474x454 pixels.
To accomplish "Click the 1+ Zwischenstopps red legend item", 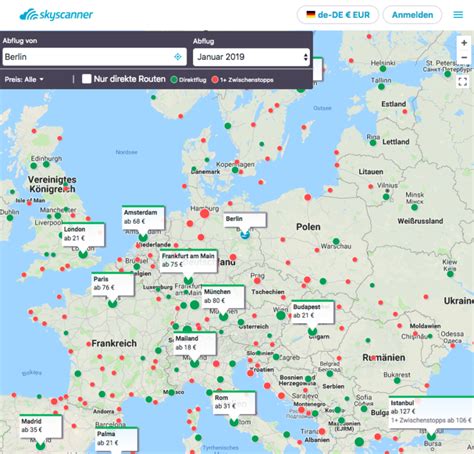I will pos(243,80).
